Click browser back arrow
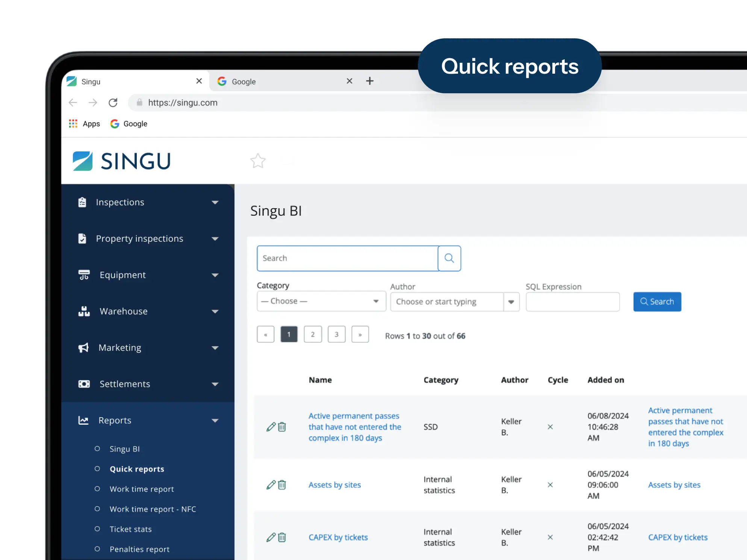Viewport: 747px width, 560px height. tap(73, 103)
